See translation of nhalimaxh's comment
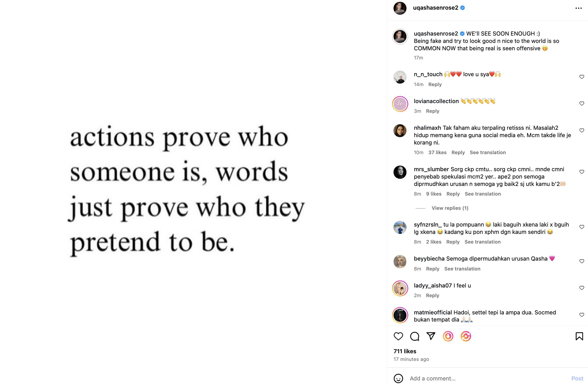Screen dimensions: 588x384 point(487,152)
